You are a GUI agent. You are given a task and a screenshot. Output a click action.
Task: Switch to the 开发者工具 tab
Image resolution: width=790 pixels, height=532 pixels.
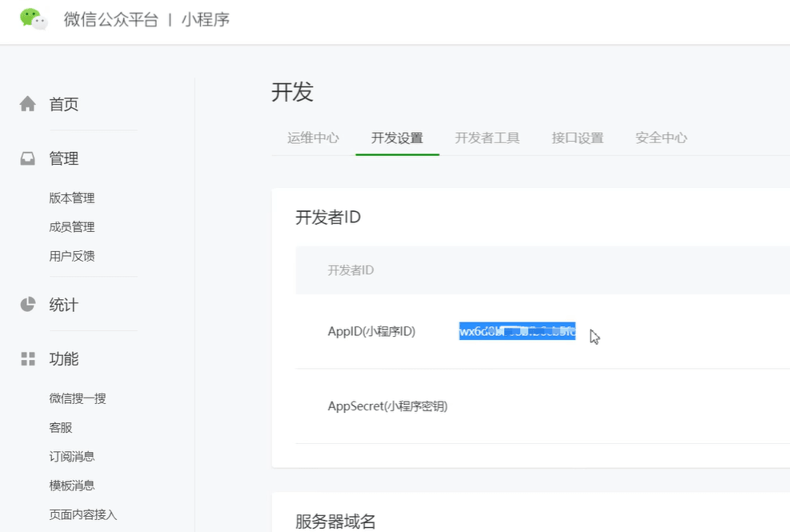[487, 138]
